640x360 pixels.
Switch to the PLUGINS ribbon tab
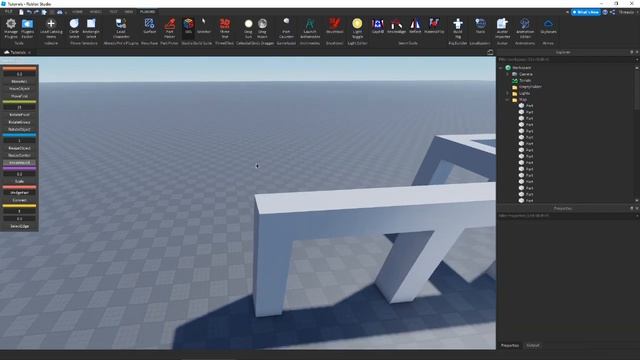coord(147,12)
